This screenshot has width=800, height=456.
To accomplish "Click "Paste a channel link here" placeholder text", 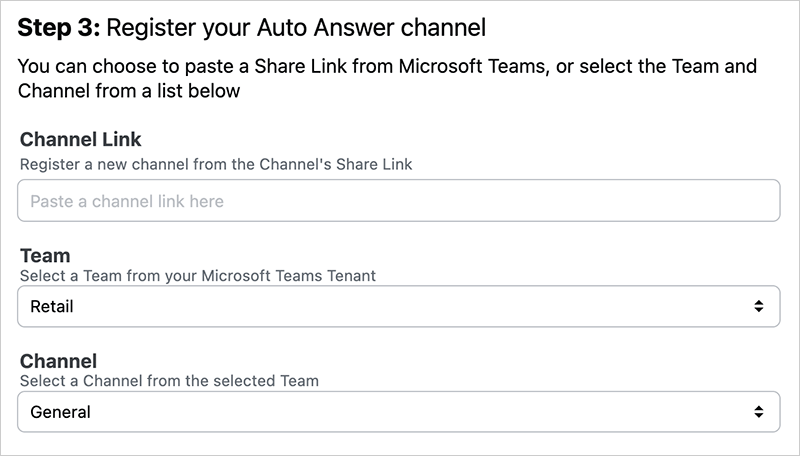I will (x=127, y=201).
